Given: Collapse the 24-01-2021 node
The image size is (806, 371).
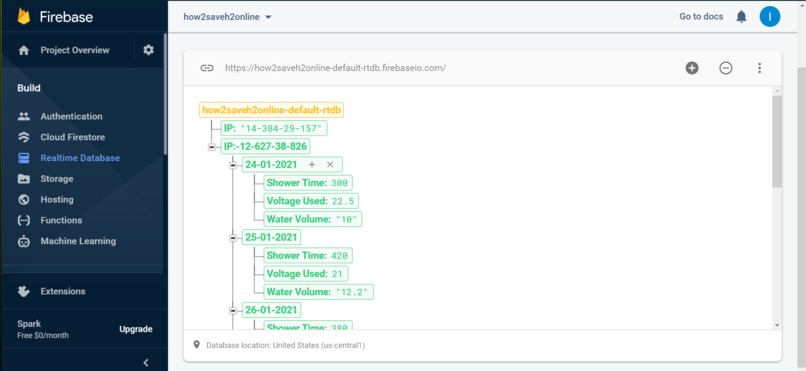Looking at the screenshot, I should pos(233,165).
